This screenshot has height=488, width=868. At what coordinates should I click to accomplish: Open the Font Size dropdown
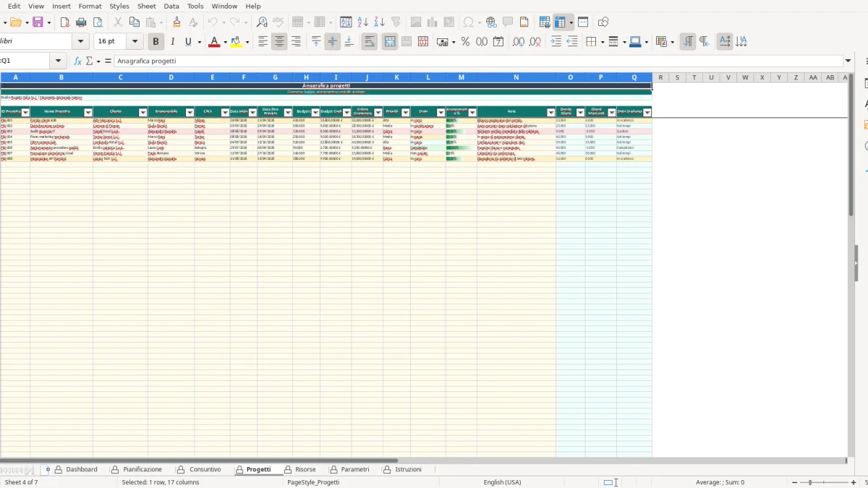[135, 42]
